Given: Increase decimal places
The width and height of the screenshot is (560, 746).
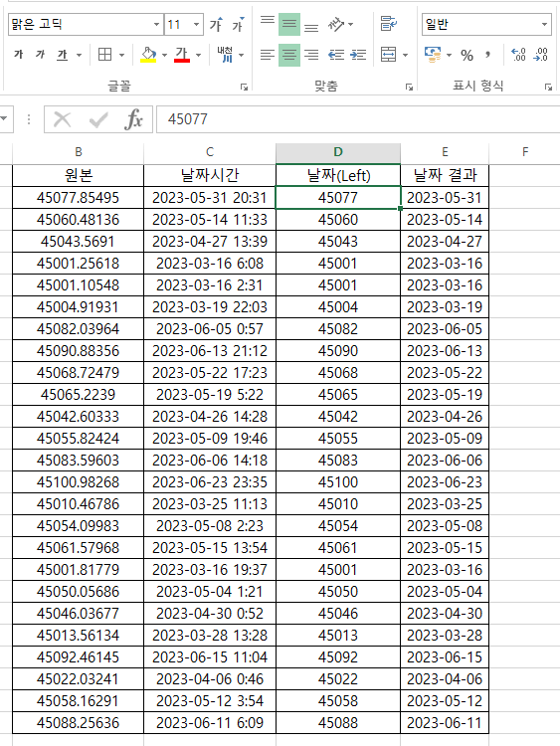Looking at the screenshot, I should (518, 55).
